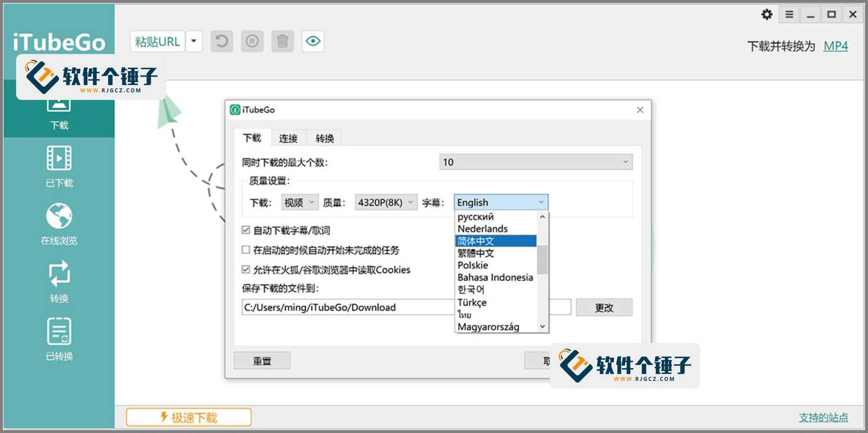This screenshot has height=433, width=868.
Task: Click language list scroll up arrow
Action: [543, 217]
